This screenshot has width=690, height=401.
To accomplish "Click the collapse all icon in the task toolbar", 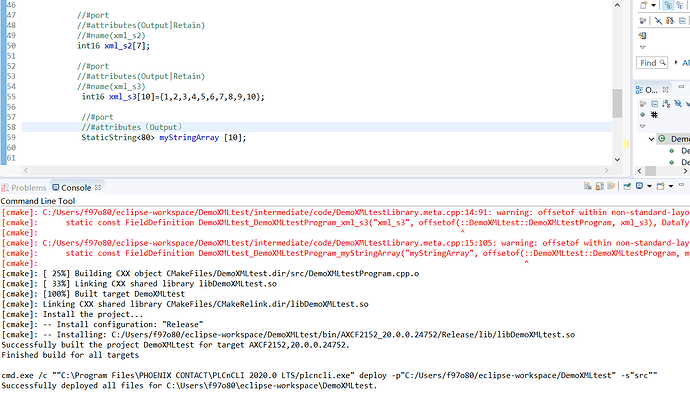I will 683,21.
